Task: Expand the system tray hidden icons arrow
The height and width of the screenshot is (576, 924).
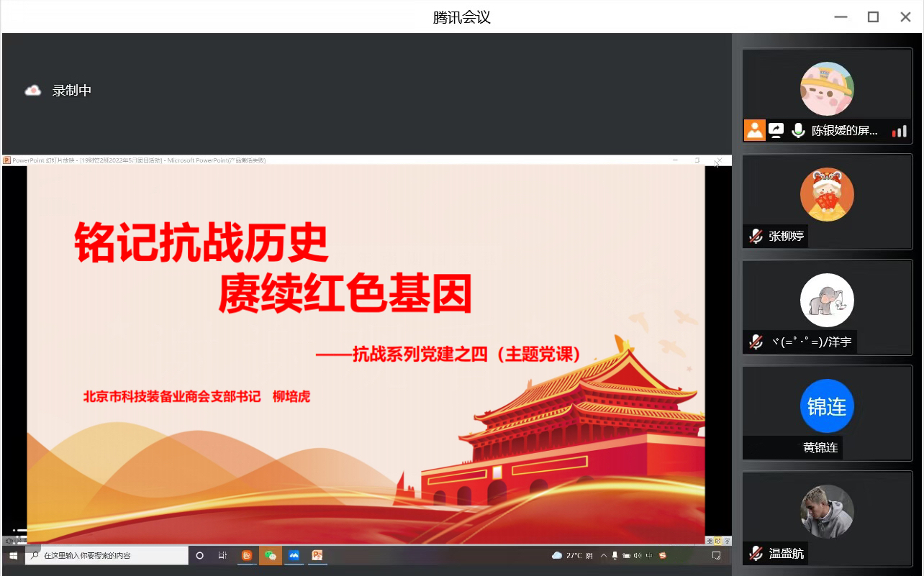Action: click(x=603, y=555)
